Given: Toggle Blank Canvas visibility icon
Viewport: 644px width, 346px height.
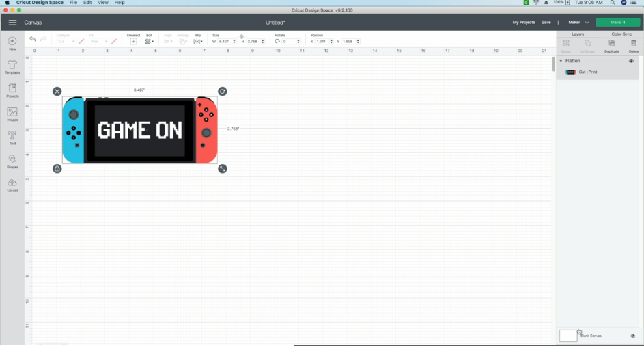Looking at the screenshot, I should (x=633, y=336).
